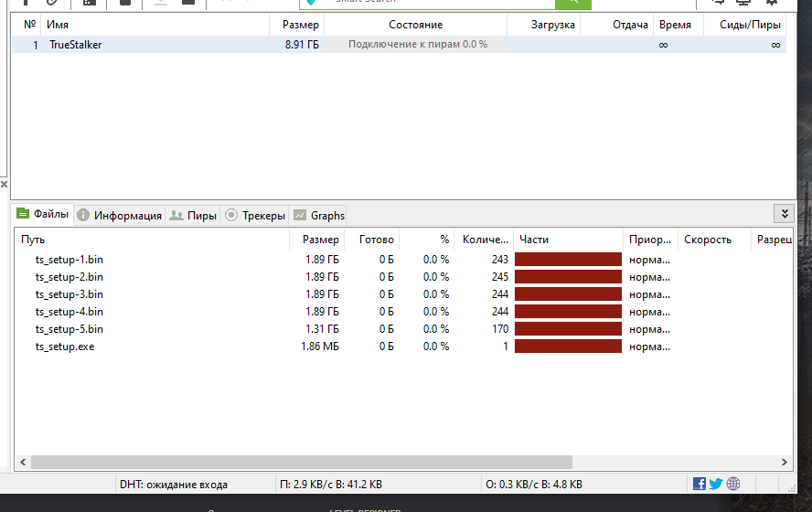This screenshot has width=812, height=512.
Task: Sort files by the % column
Action: (426, 240)
